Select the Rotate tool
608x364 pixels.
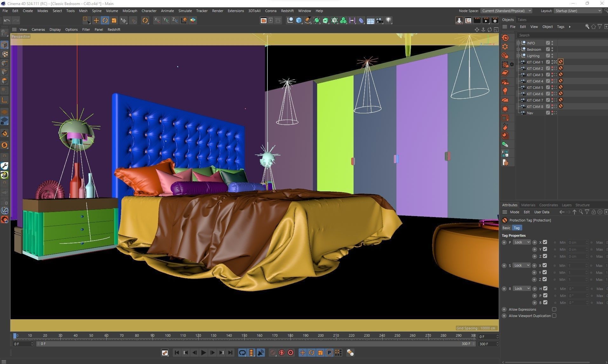[105, 20]
